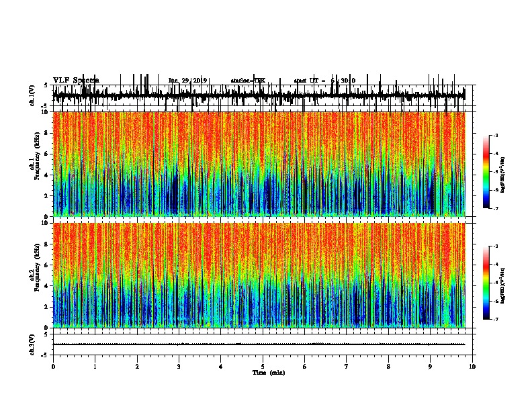
Task: Click time axis tick label '1'
Action: point(95,367)
